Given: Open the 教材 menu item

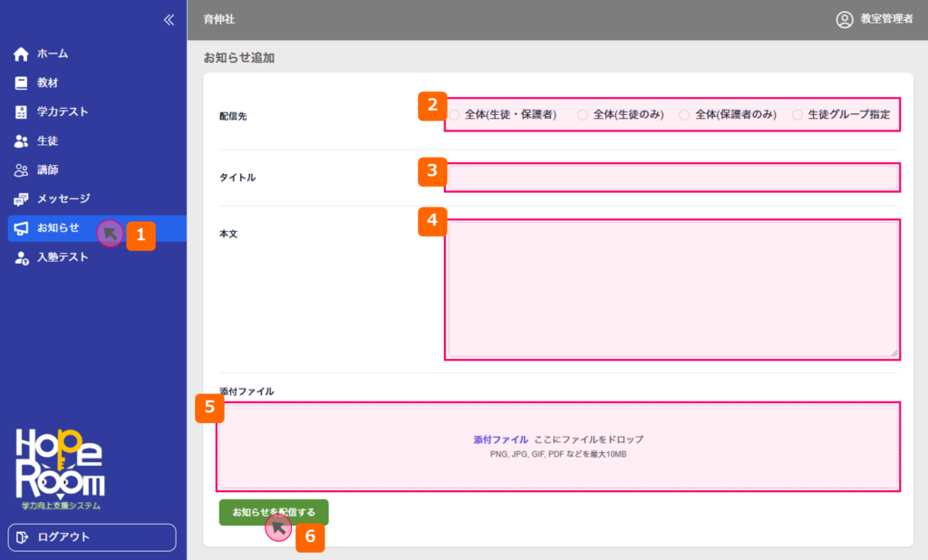Looking at the screenshot, I should pos(48,83).
